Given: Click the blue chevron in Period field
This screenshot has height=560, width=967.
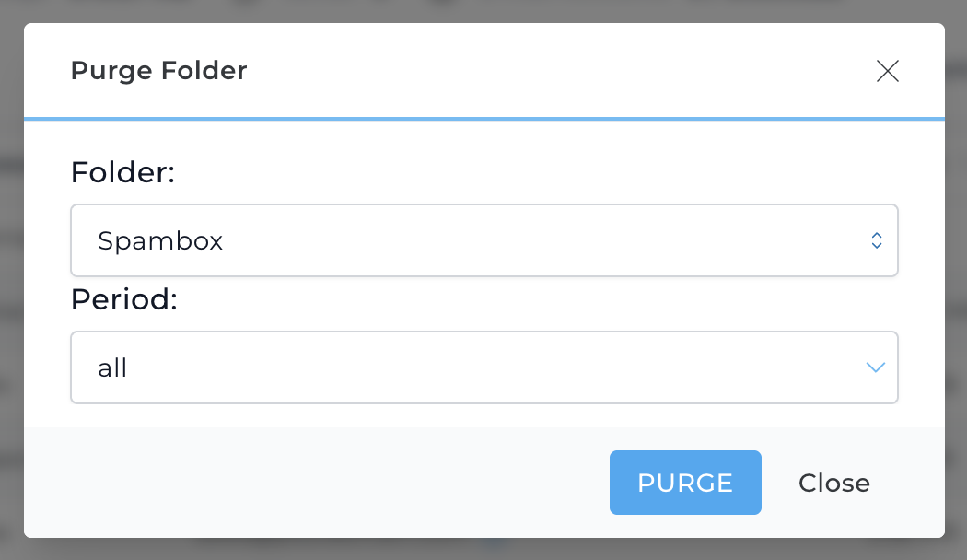Looking at the screenshot, I should click(875, 367).
